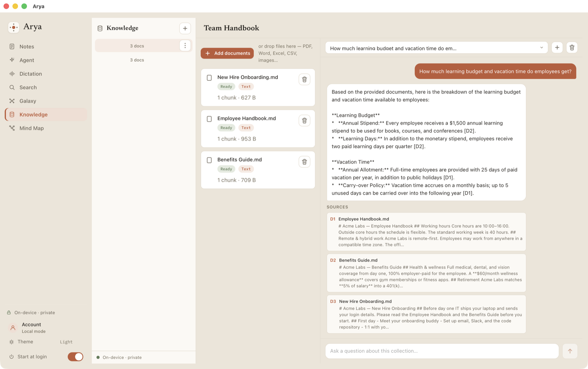Check the New Hire Onboarding.md checkbox
Viewport: 588px width, 369px height.
click(x=209, y=78)
